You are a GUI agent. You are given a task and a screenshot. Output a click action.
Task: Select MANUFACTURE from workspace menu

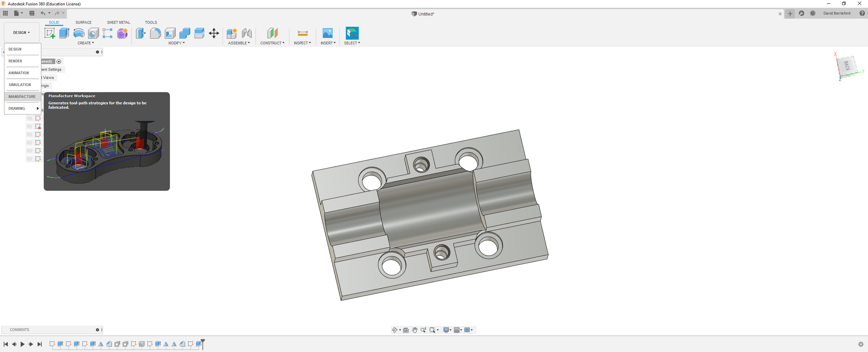click(x=22, y=96)
